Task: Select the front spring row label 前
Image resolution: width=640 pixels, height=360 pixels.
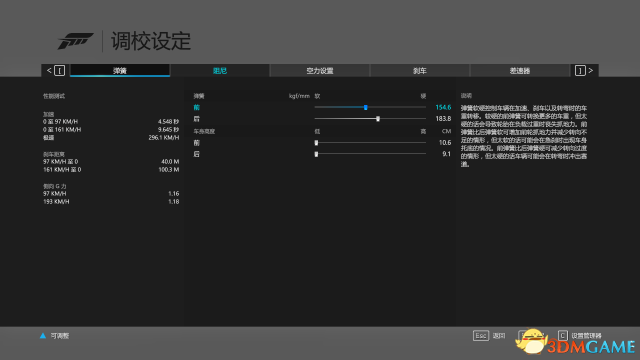Action: point(197,107)
